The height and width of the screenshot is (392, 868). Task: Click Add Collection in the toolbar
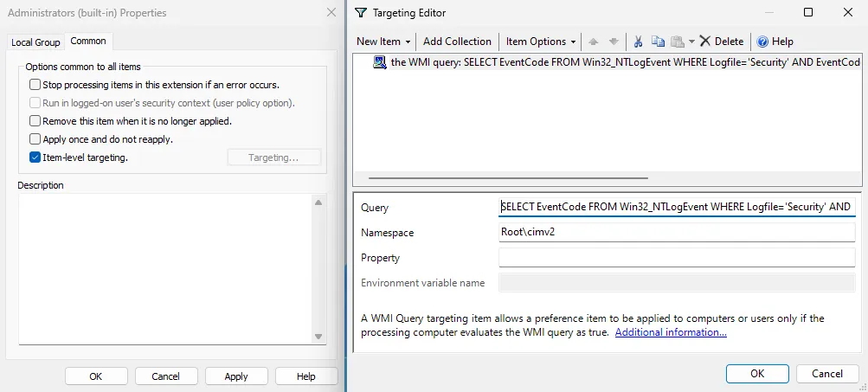(x=457, y=42)
